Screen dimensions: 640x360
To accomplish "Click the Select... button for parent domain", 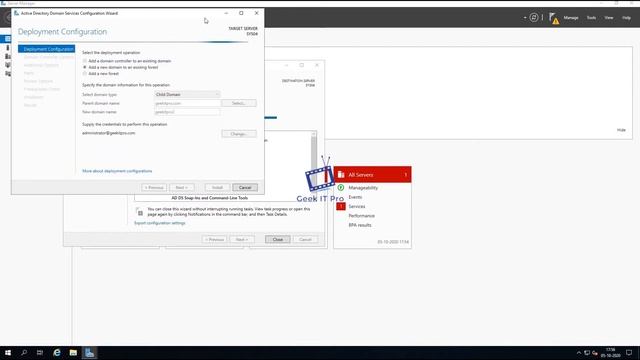I will pyautogui.click(x=239, y=103).
